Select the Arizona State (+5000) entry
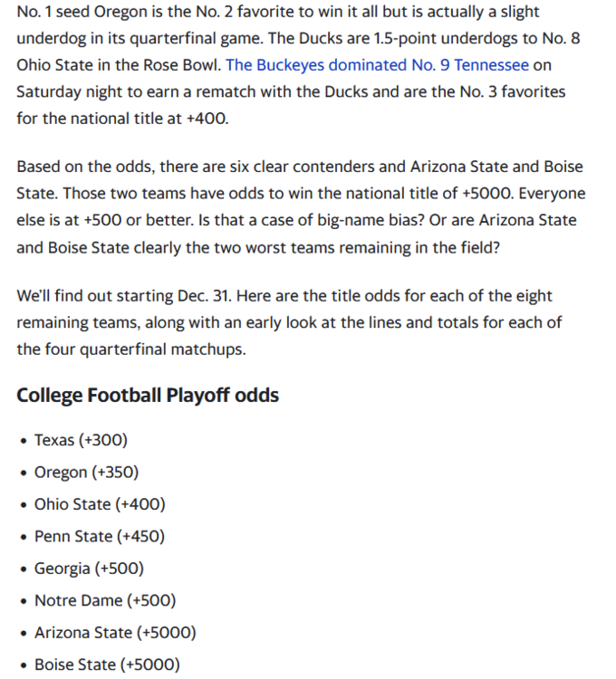The image size is (616, 679). click(115, 633)
